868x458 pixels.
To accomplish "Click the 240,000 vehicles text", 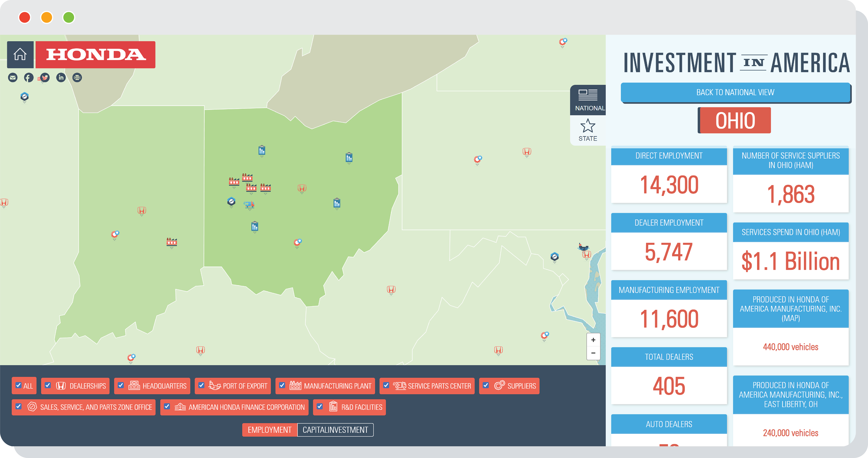I will [x=790, y=433].
